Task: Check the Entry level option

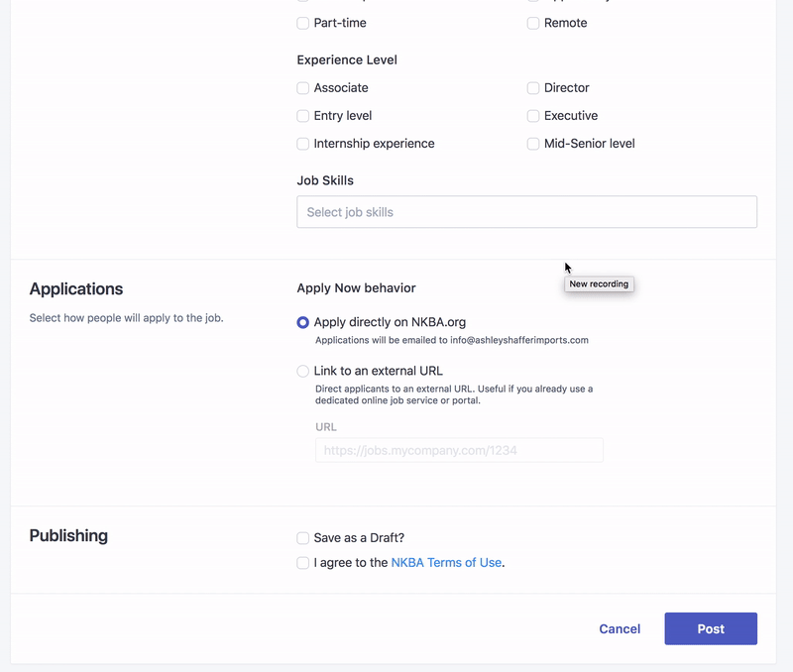Action: pyautogui.click(x=303, y=116)
